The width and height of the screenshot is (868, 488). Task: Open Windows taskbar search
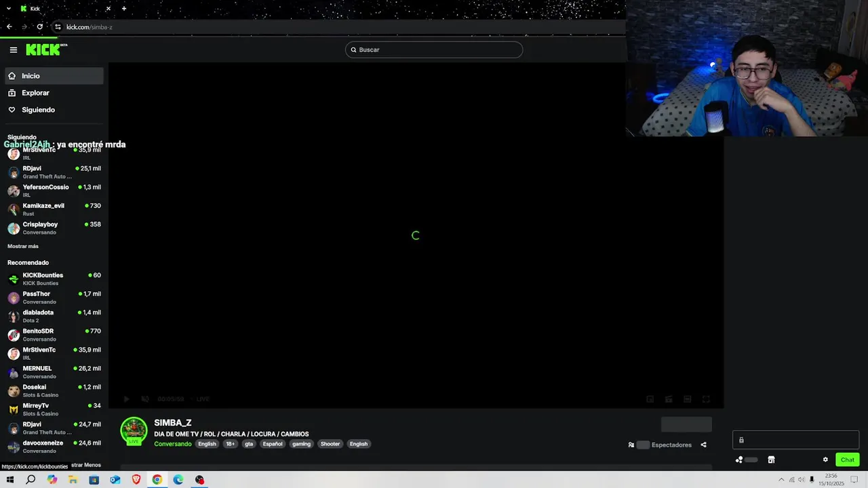click(31, 480)
